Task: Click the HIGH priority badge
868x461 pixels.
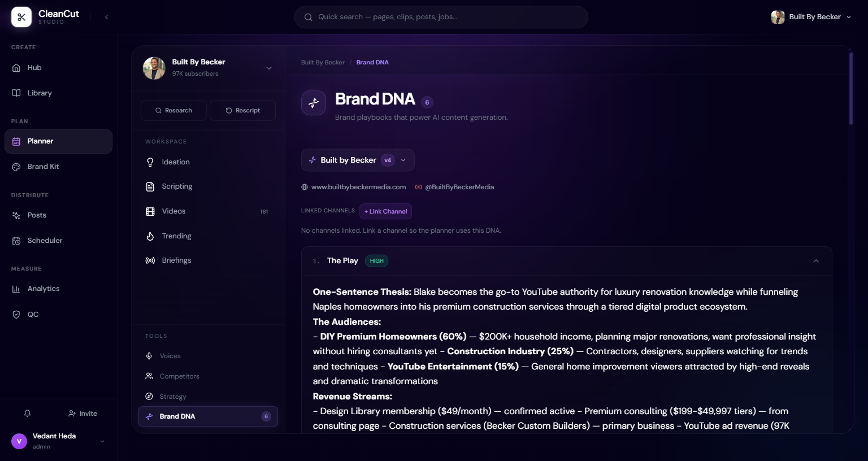Action: [376, 261]
